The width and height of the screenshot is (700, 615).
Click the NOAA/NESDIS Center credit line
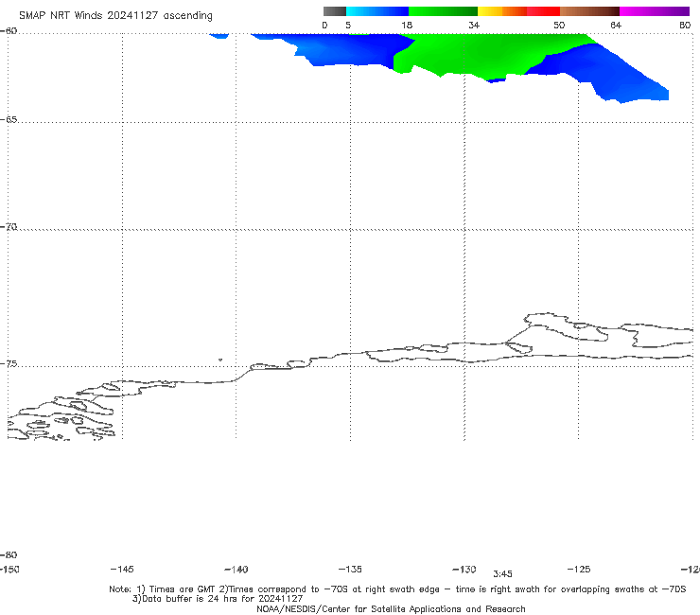click(391, 608)
